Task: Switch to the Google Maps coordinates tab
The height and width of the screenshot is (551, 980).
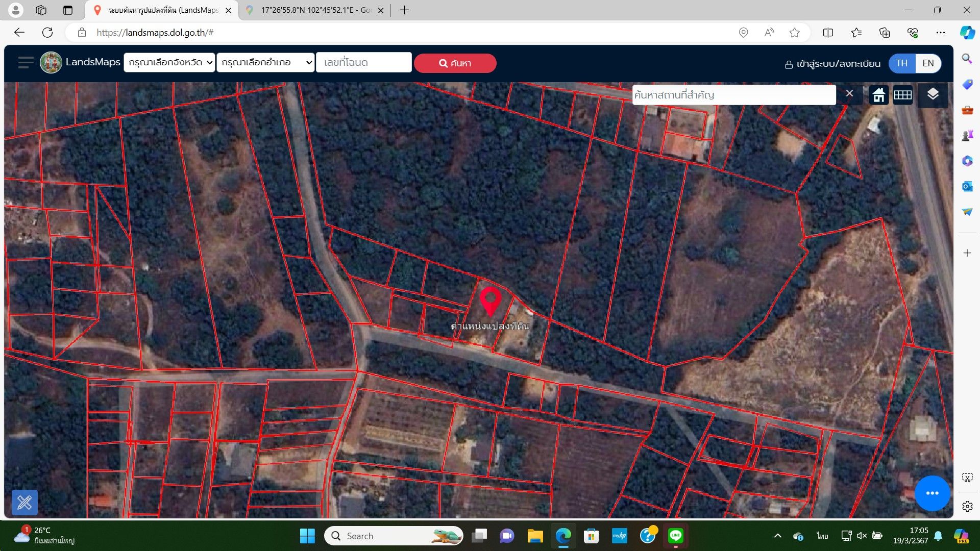Action: tap(315, 10)
